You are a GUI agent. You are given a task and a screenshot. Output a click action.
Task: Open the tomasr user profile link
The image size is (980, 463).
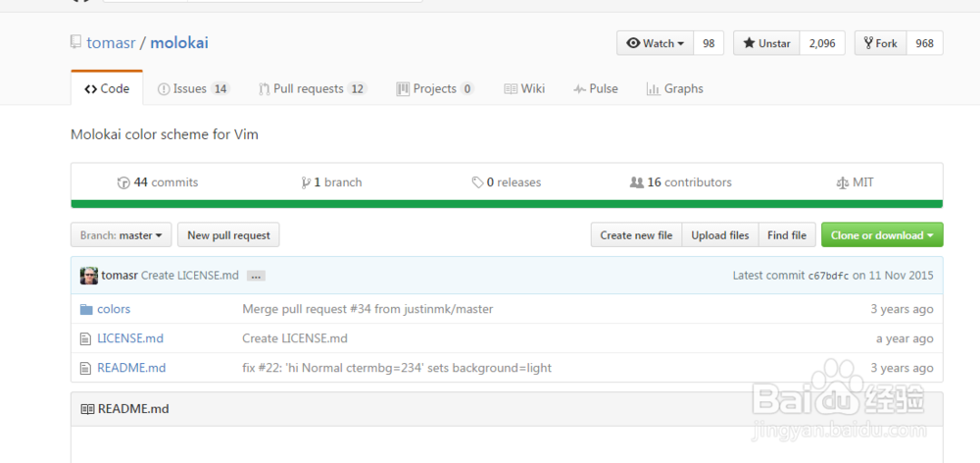111,43
